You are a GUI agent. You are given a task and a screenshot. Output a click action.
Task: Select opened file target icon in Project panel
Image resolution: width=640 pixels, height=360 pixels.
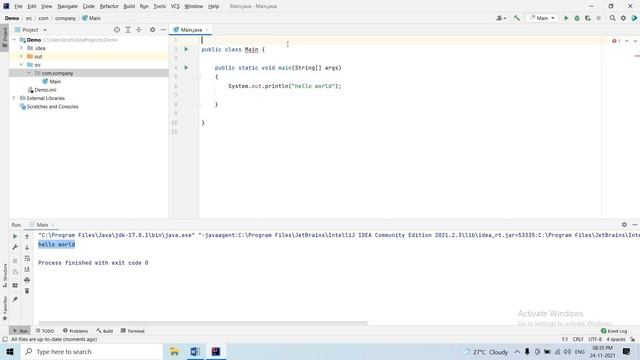[117, 30]
